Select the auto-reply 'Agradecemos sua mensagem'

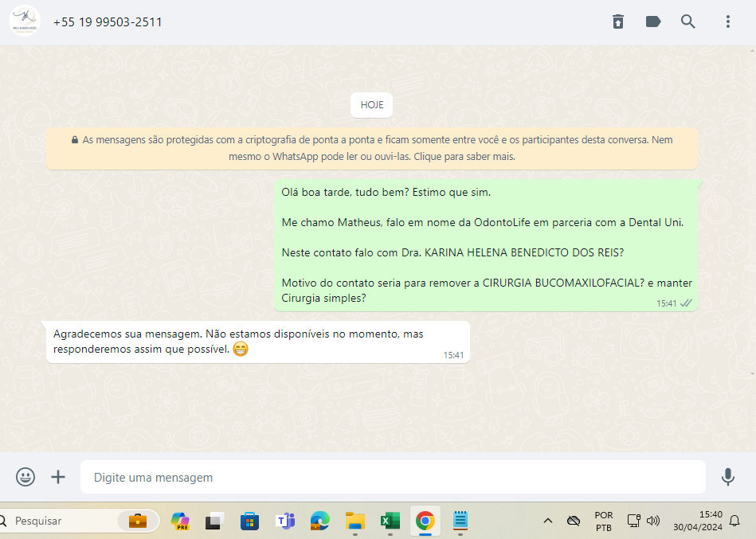pos(258,342)
